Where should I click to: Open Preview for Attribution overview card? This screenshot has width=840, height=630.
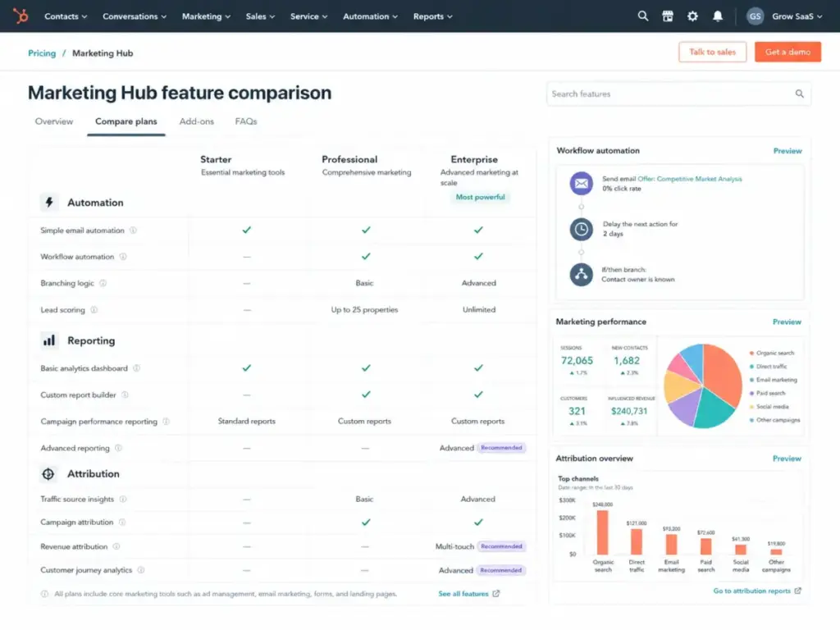click(x=787, y=459)
